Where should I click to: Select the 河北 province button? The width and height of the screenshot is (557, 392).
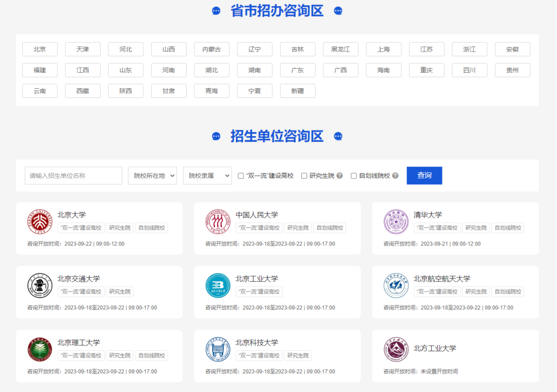[126, 49]
